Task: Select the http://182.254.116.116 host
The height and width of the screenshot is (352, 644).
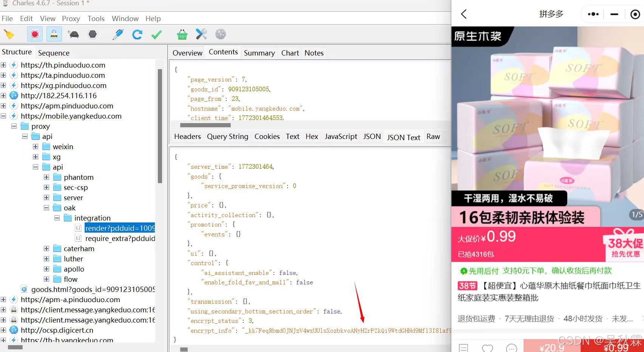Action: click(59, 96)
